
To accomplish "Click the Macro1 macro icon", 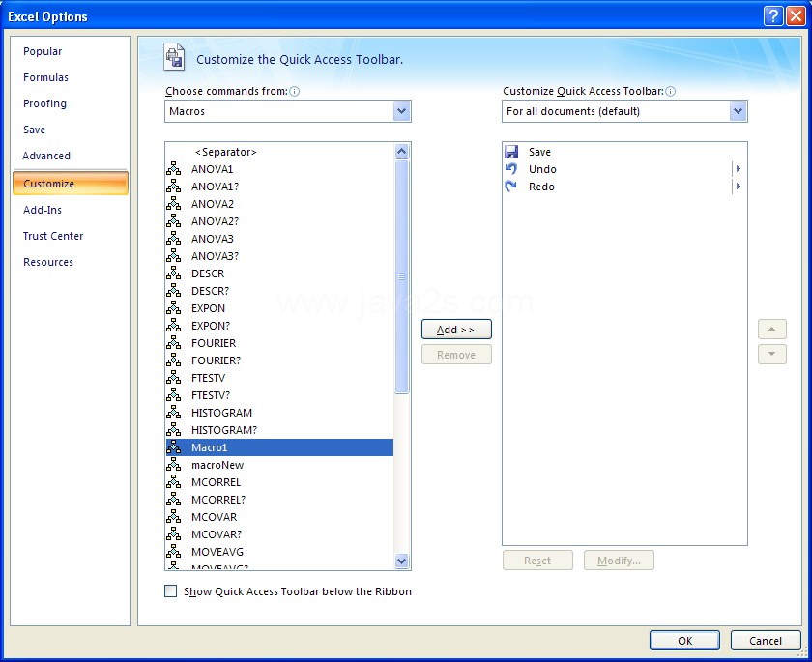I will pyautogui.click(x=173, y=447).
